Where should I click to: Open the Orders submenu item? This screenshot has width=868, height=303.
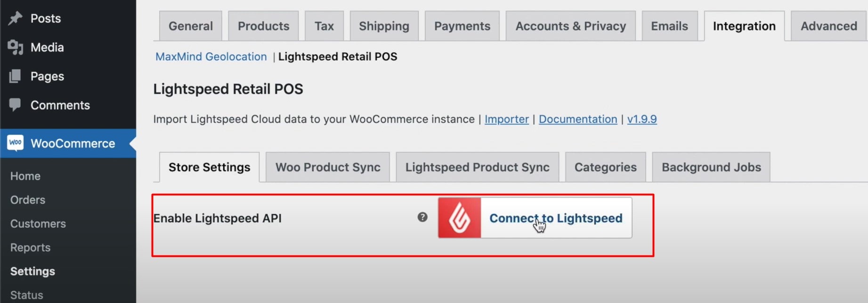tap(28, 200)
